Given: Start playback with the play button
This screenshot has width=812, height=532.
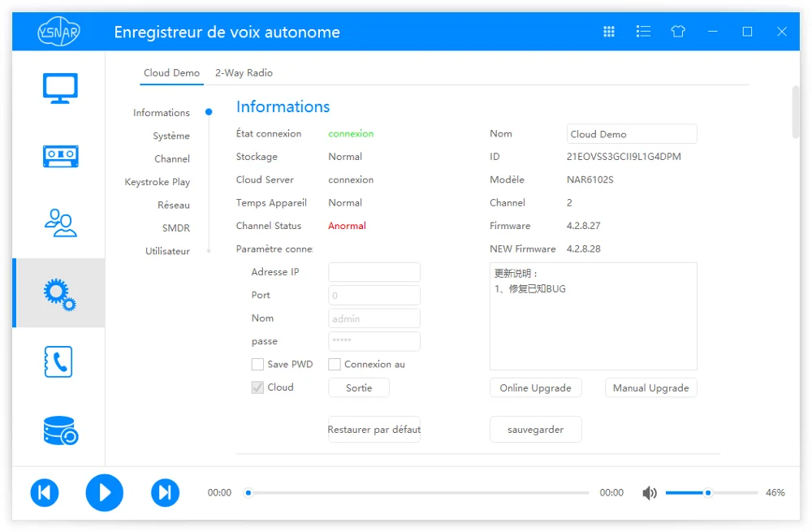Looking at the screenshot, I should (x=105, y=492).
